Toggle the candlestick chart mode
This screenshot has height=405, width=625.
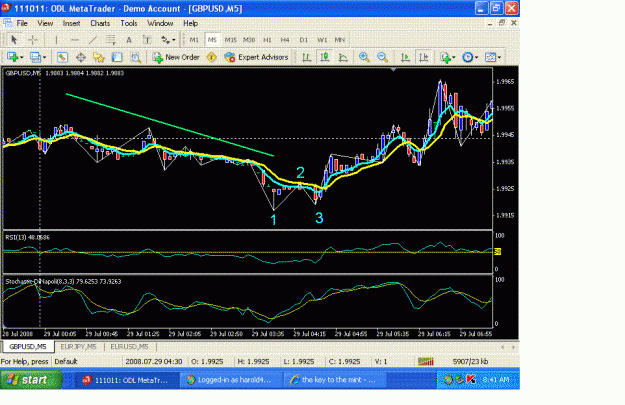point(324,57)
